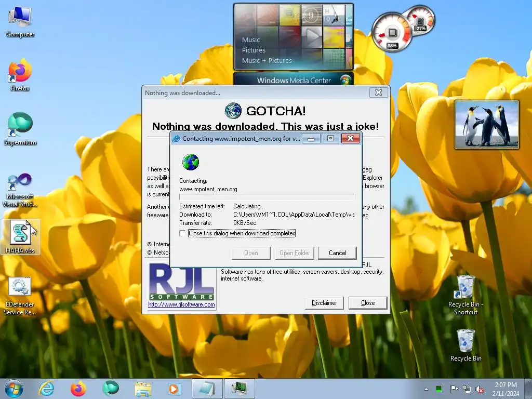This screenshot has width=532, height=399.
Task: Launch Internet Explorer from the taskbar
Action: [46, 389]
